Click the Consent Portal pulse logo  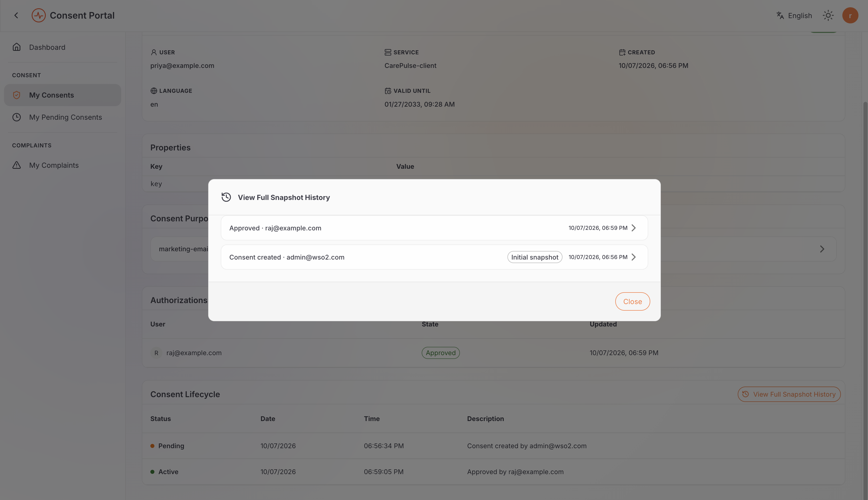click(x=38, y=15)
